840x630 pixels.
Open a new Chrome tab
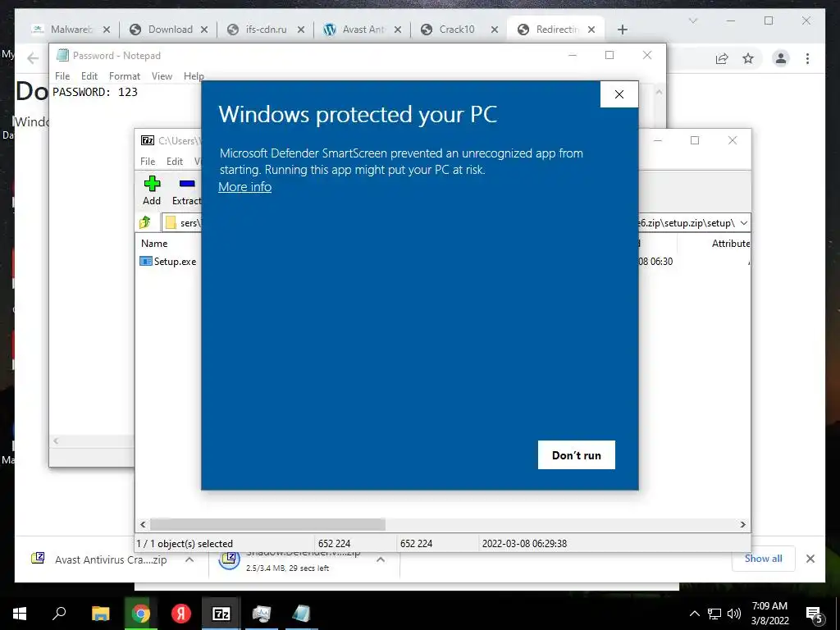622,30
